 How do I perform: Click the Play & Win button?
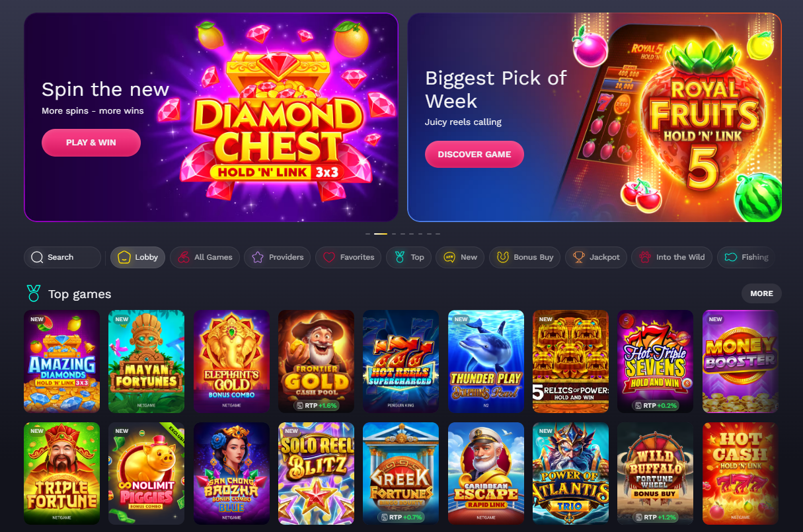pos(91,143)
